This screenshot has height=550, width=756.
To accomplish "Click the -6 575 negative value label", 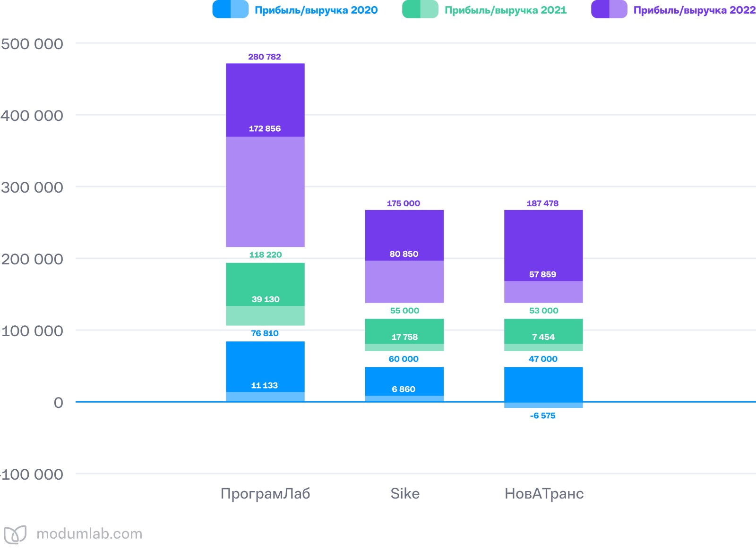I will [x=542, y=416].
